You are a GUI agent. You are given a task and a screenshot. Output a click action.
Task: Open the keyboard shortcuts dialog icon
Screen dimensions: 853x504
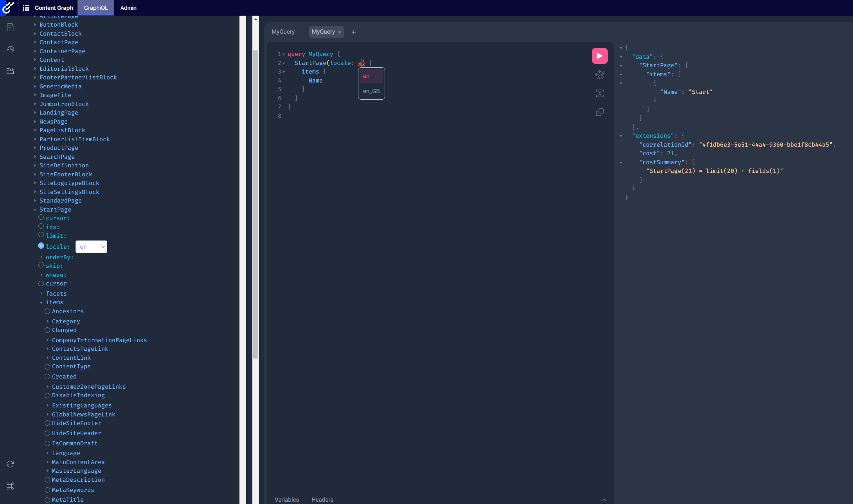(x=11, y=486)
